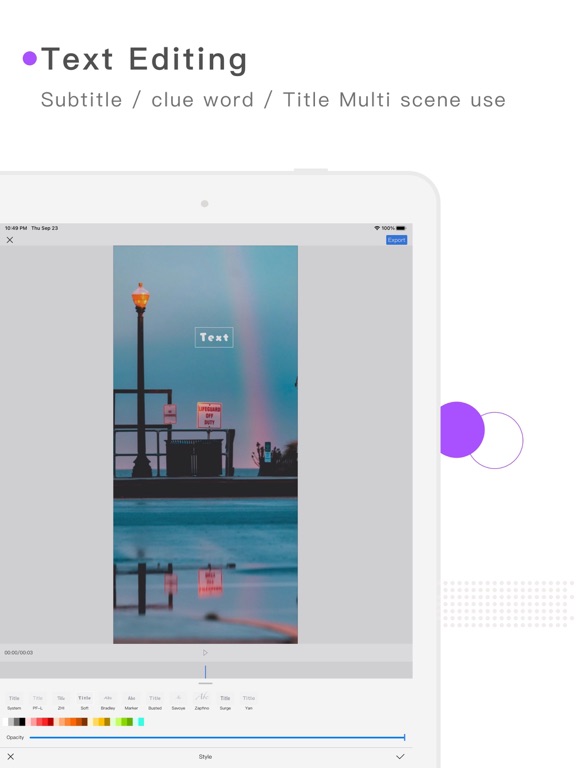Image resolution: width=576 pixels, height=768 pixels.
Task: Pick the cyan color swatch
Action: click(x=141, y=721)
